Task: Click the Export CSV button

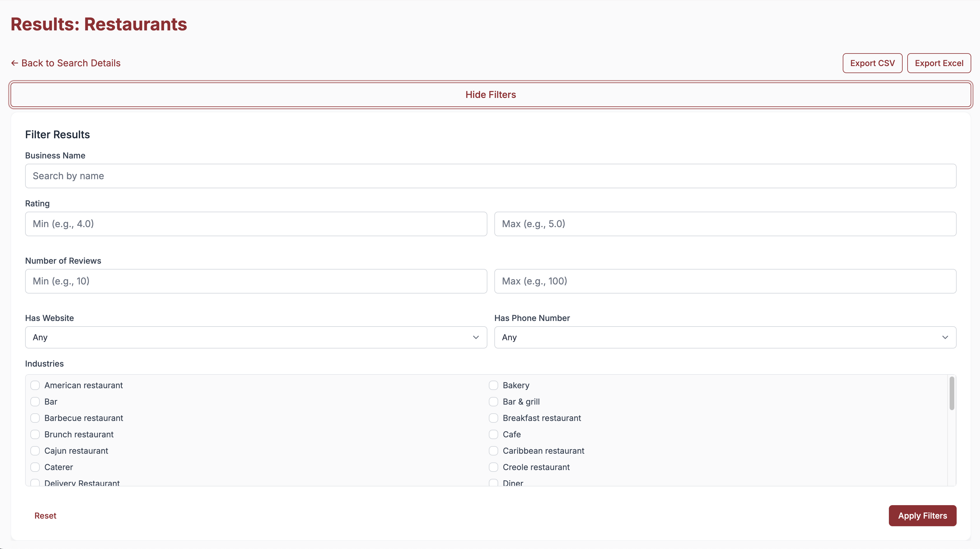Action: pyautogui.click(x=872, y=63)
